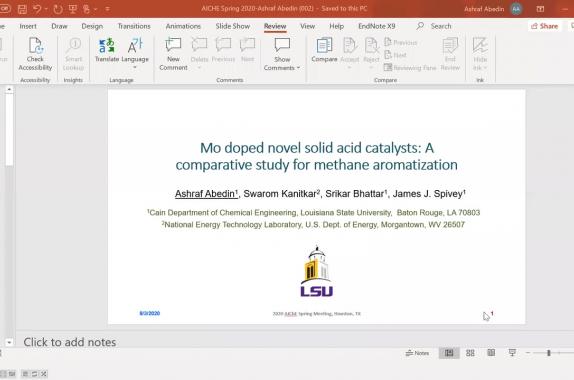Click the Save icon in title bar
This screenshot has width=574, height=380.
[x=22, y=9]
